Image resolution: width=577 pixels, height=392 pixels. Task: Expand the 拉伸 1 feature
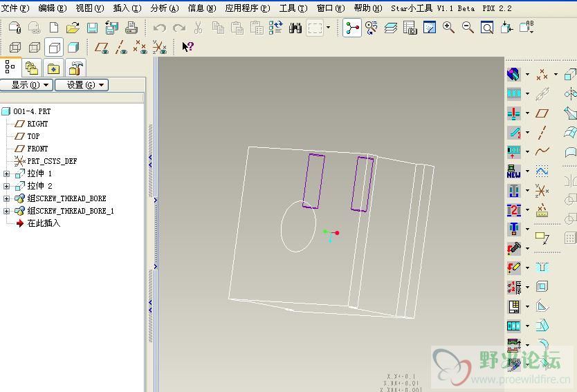tap(7, 174)
